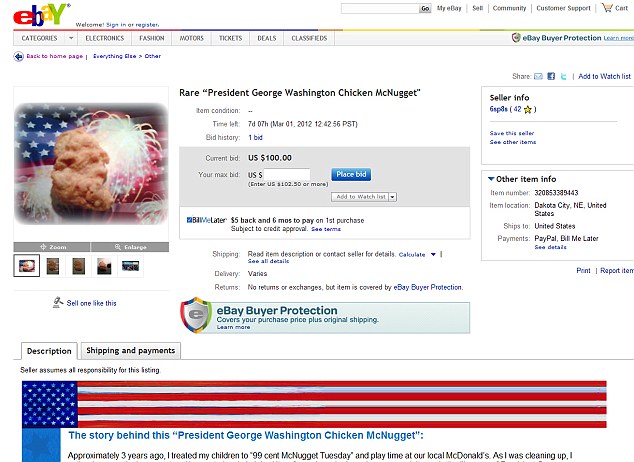Click the Sell one like this gavel icon

coord(58,302)
